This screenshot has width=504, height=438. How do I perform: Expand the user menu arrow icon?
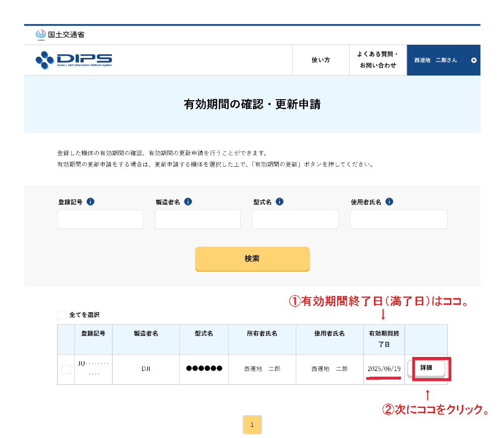coord(474,60)
